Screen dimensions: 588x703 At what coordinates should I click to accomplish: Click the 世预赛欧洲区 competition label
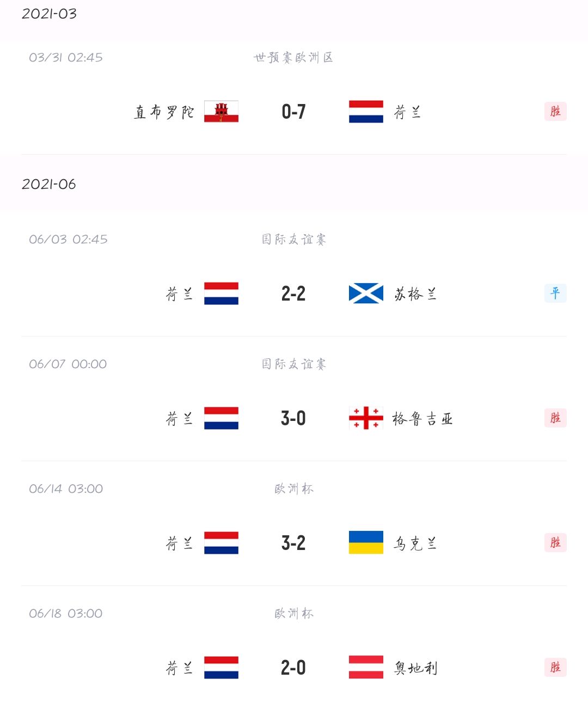pos(293,58)
